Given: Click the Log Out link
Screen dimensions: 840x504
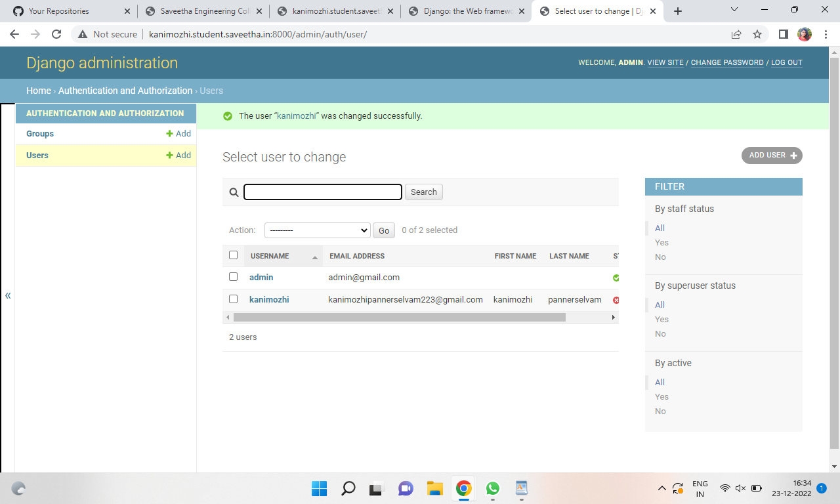Looking at the screenshot, I should (x=787, y=62).
